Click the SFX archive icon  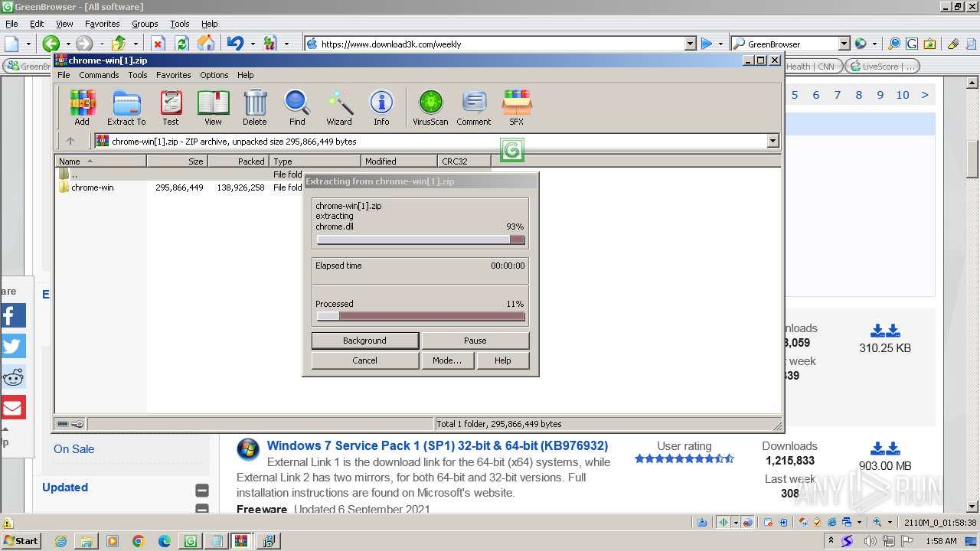(517, 107)
